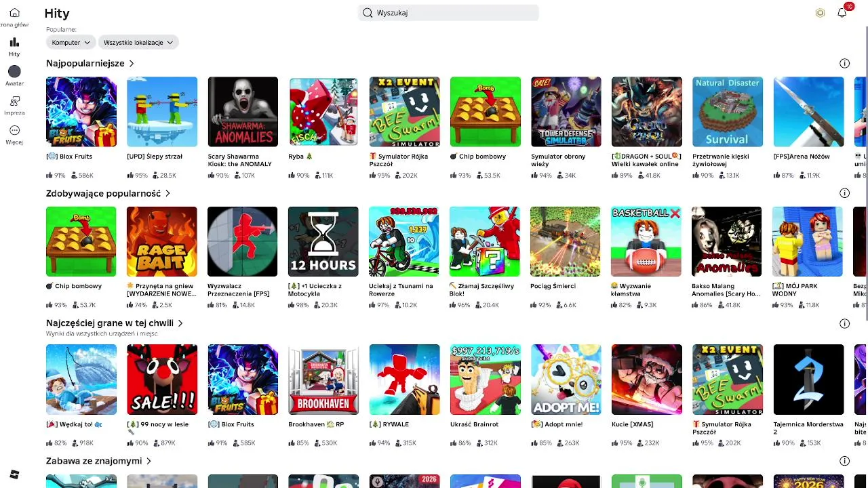The height and width of the screenshot is (488, 868).
Task: Open the Impreza party sidebar icon
Action: [x=14, y=101]
